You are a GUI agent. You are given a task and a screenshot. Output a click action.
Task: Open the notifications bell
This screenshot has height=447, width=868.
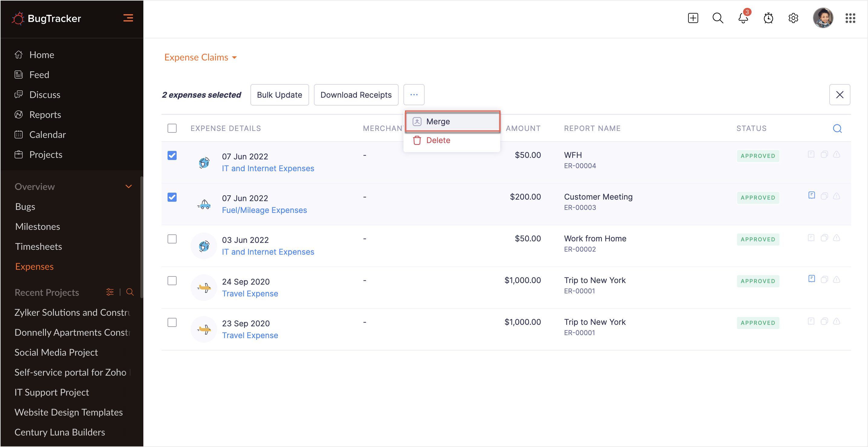pyautogui.click(x=743, y=18)
